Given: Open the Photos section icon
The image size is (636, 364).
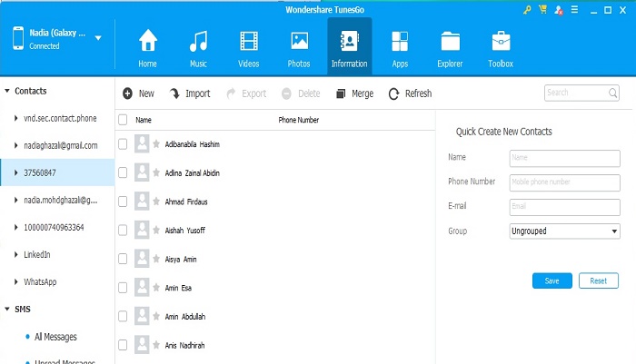Looking at the screenshot, I should [x=299, y=42].
